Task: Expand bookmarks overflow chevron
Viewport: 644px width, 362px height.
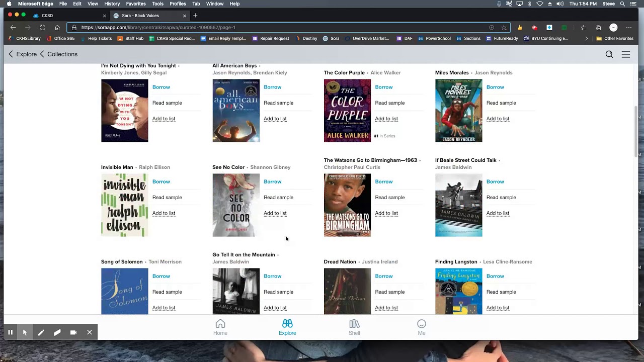Action: coord(586,38)
